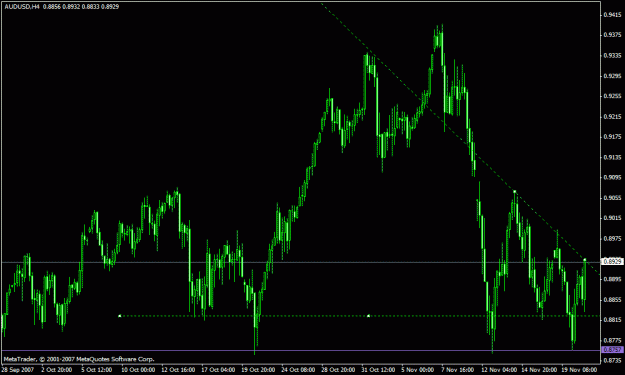Click the 24 Oct 08:00 time label

(298, 370)
